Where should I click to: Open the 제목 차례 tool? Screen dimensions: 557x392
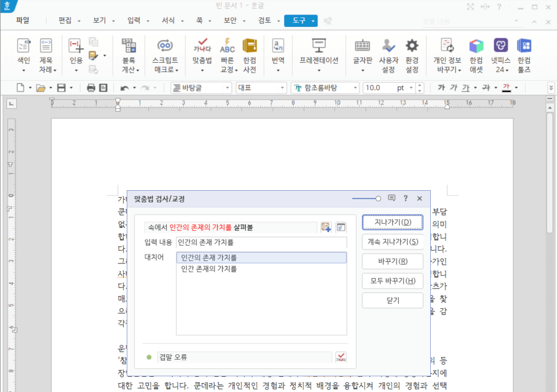47,55
